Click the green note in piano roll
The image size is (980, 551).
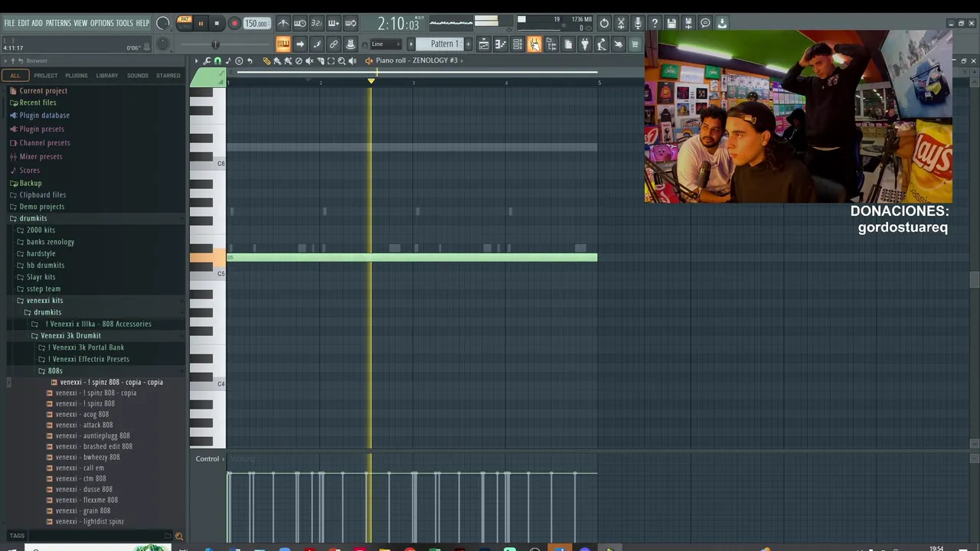coord(412,257)
